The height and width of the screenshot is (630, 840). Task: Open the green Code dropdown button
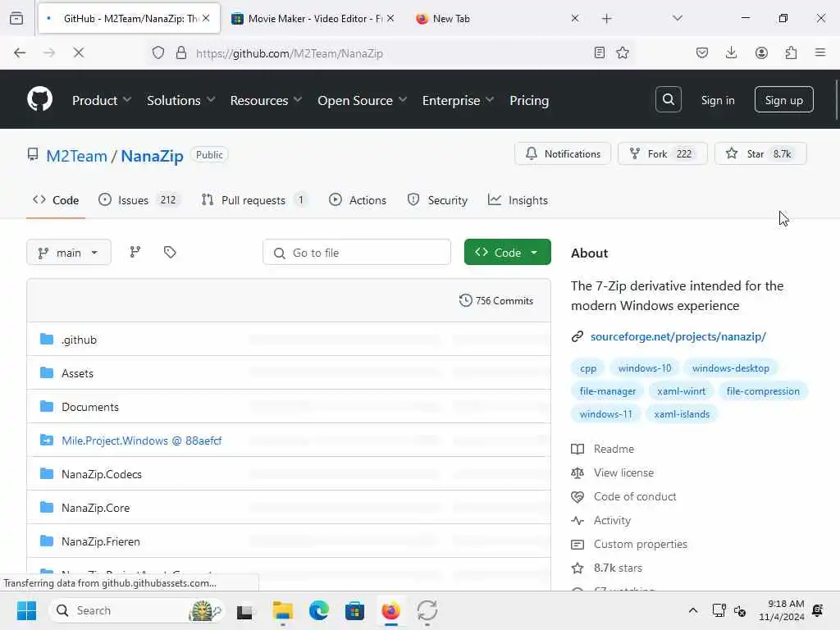[x=507, y=253]
